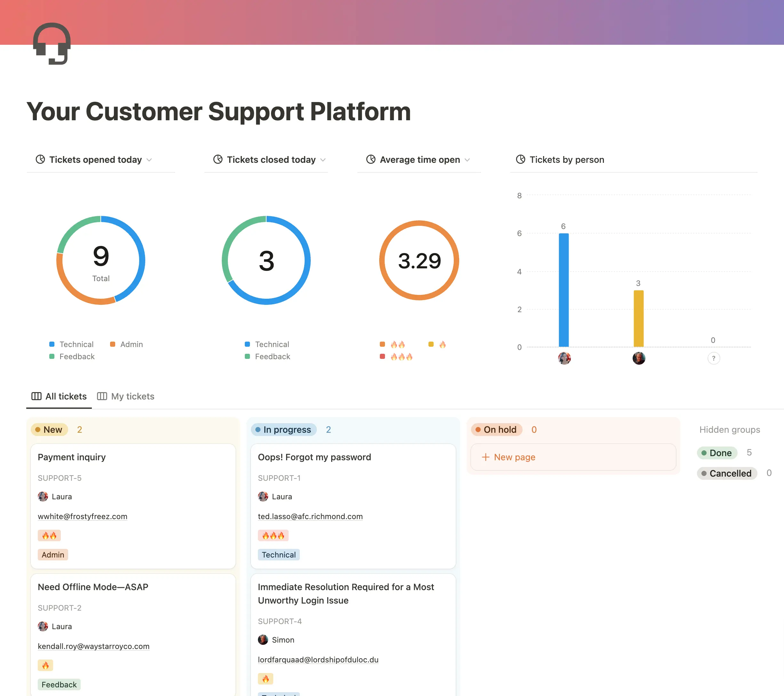Click Simon's avatar under the yellow bar
Viewport: 784px width, 696px height.
[x=639, y=358]
